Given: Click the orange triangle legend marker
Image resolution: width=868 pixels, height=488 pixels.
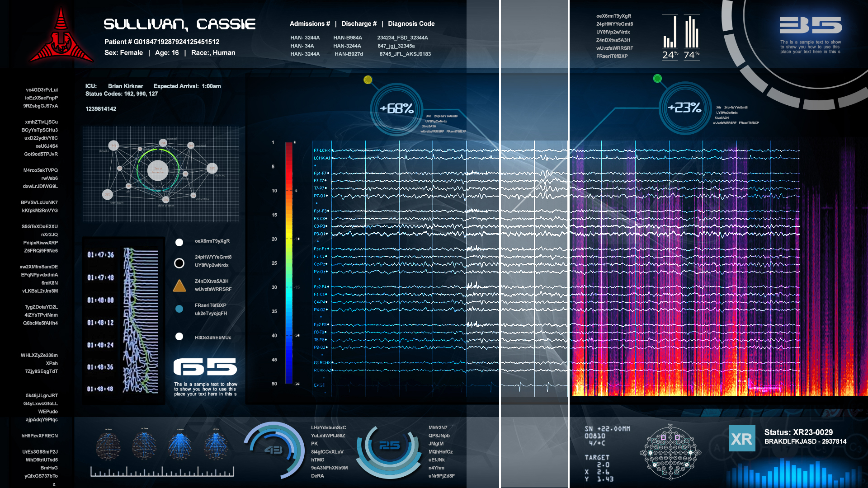Looking at the screenshot, I should [179, 286].
